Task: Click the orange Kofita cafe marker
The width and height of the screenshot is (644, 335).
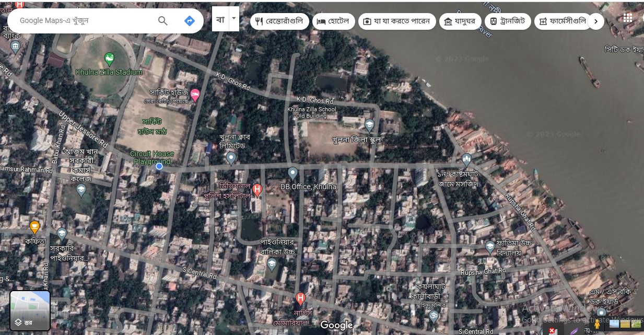Action: point(34,227)
